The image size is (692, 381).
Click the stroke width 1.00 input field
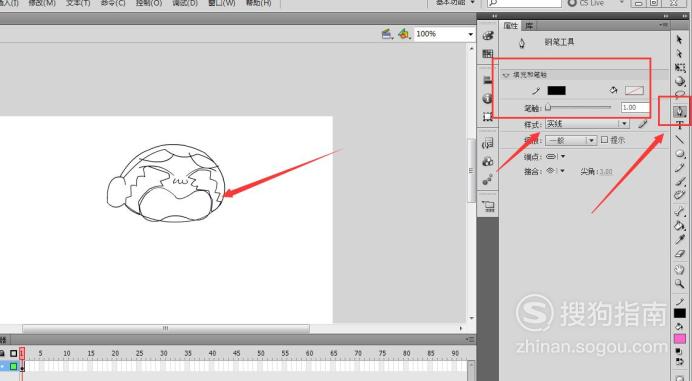tap(635, 107)
